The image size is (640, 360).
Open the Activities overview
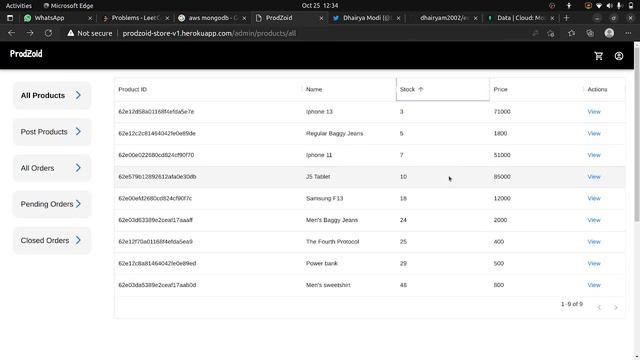19,6
